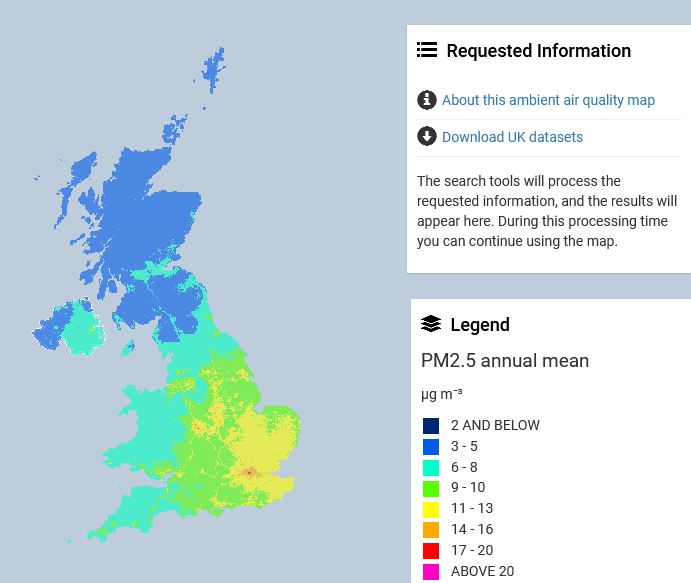Click the Requested Information panel heading
Screen dimensions: 691x583
click(538, 50)
